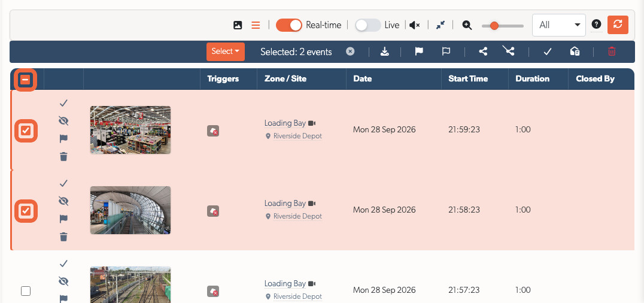Sort by the Start Time column header
Image resolution: width=644 pixels, height=303 pixels.
click(468, 79)
